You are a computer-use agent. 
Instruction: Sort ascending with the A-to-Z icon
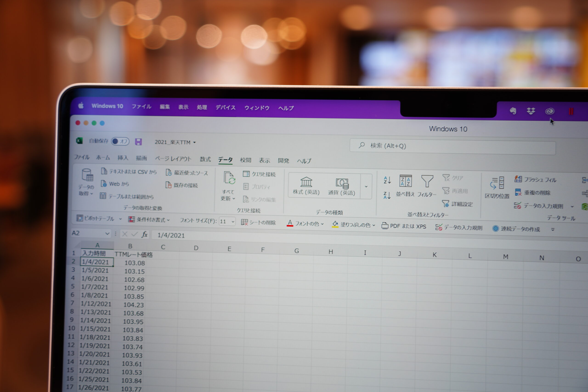(387, 180)
